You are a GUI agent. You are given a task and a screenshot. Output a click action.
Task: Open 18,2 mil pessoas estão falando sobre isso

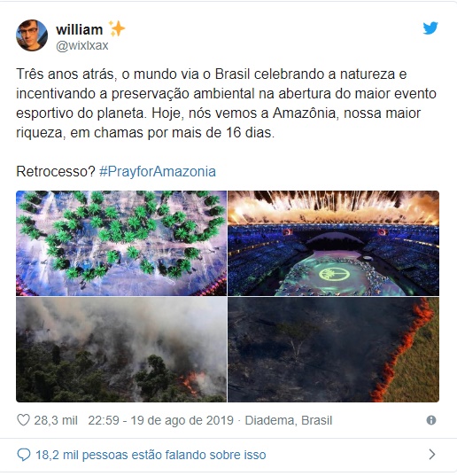[x=151, y=455]
